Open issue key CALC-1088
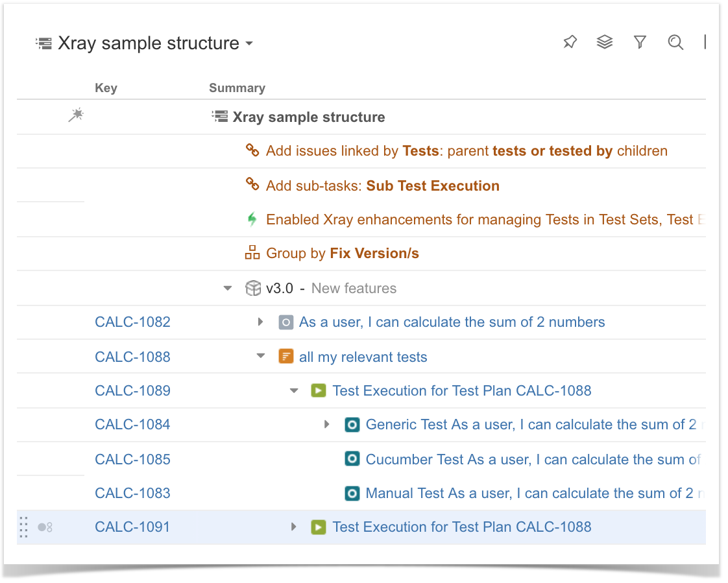The image size is (728, 583). (x=132, y=357)
